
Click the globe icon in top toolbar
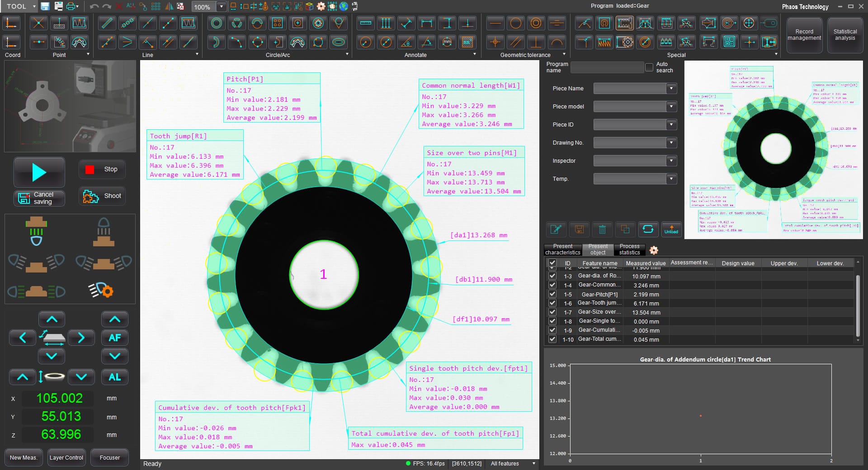coord(344,6)
